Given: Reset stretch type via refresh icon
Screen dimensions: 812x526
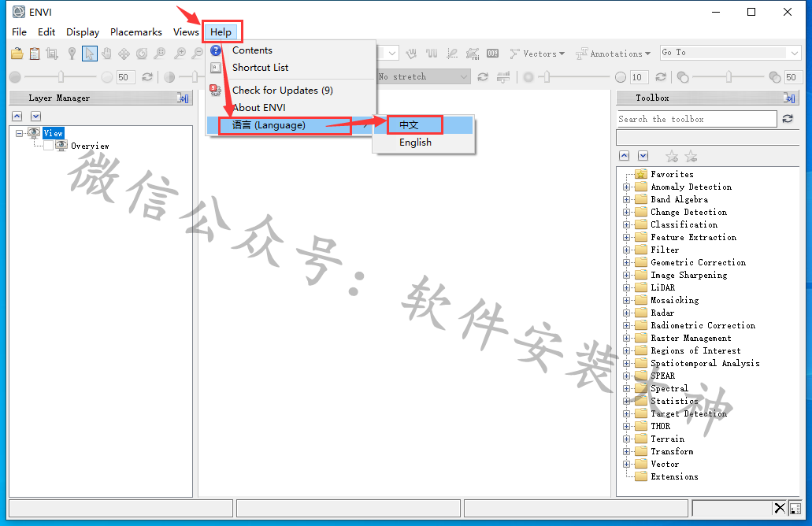Looking at the screenshot, I should [483, 77].
